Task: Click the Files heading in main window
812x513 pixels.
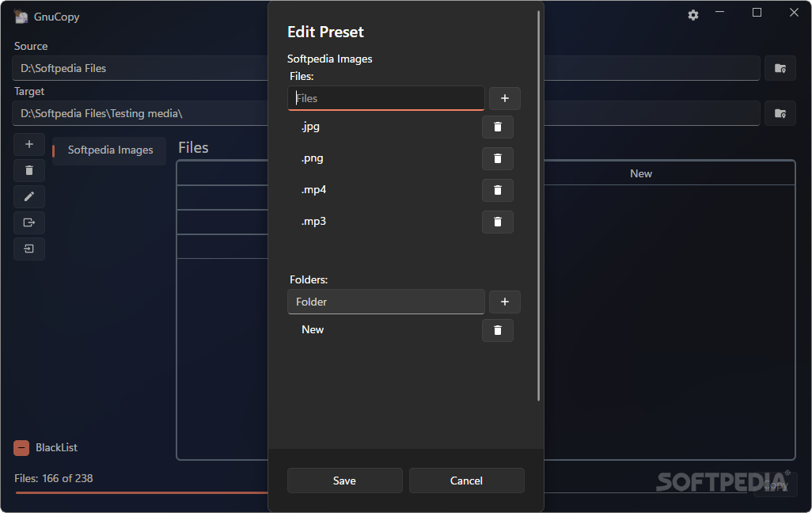Action: [x=193, y=148]
